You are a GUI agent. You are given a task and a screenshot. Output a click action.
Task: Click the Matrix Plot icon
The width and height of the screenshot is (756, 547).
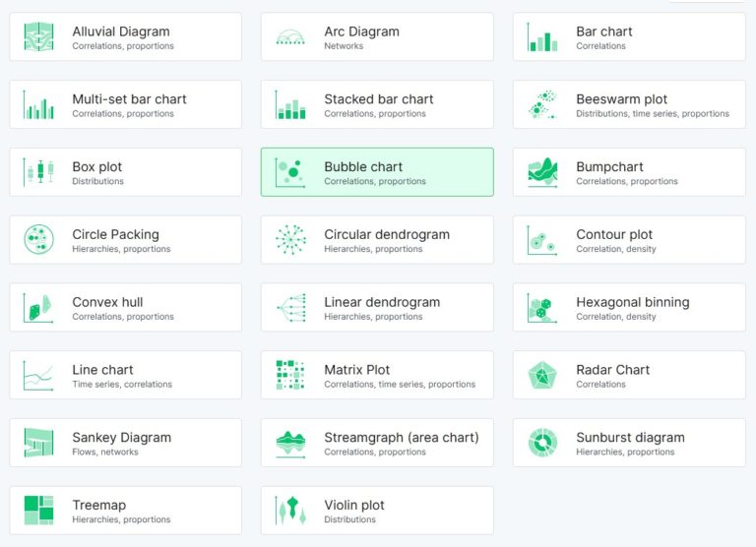pos(290,375)
